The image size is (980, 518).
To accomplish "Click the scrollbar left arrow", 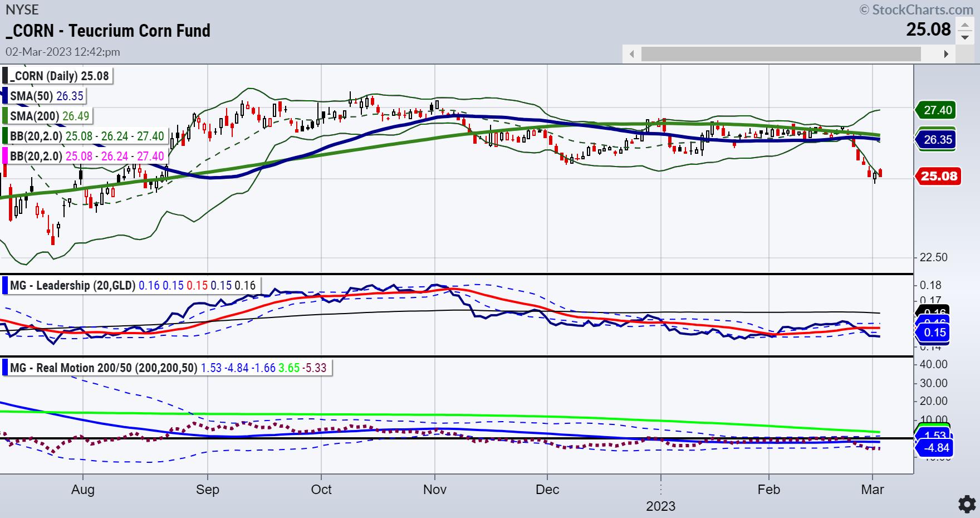I will point(631,54).
